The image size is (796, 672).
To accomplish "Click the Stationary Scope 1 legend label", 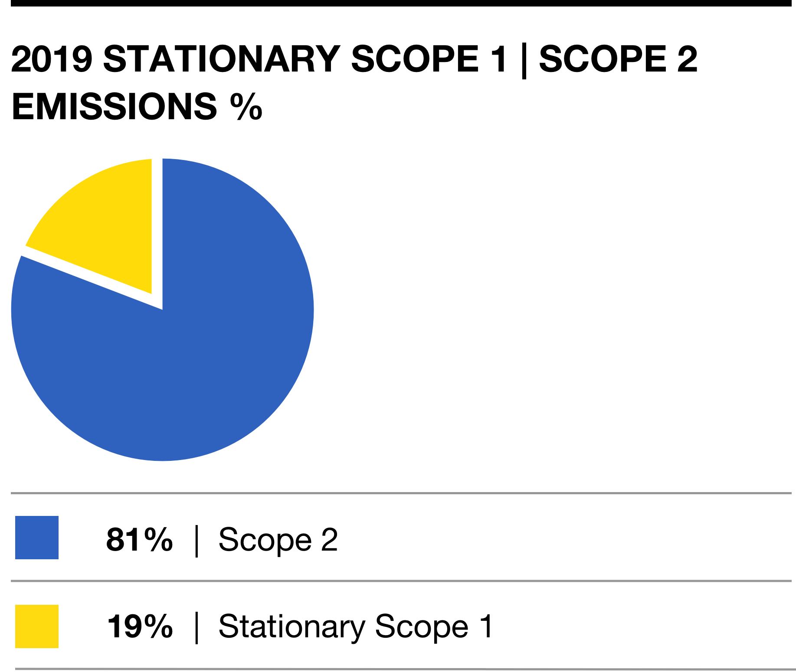I will point(356,627).
